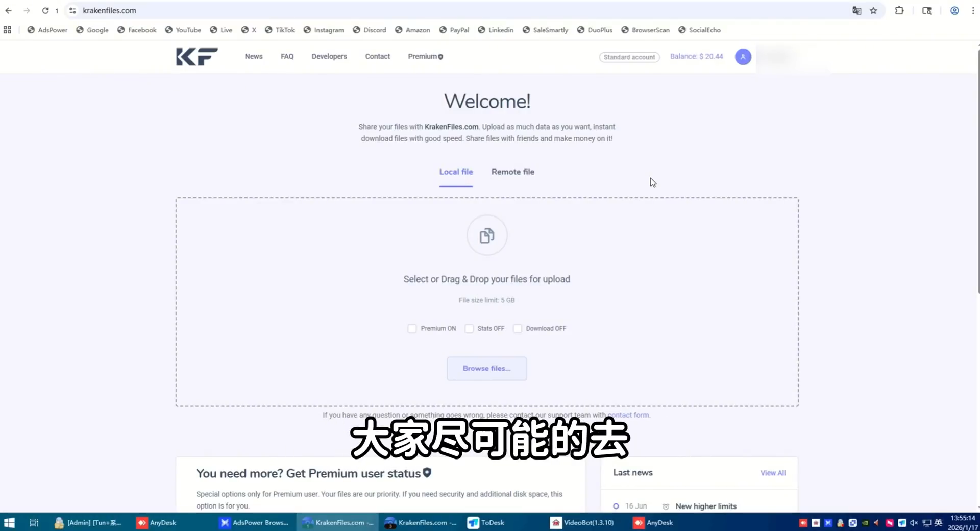Click the translate page icon in address bar

pyautogui.click(x=856, y=10)
